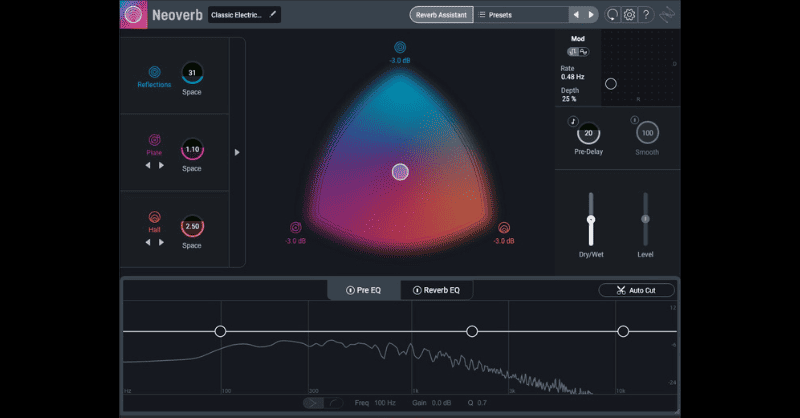Click the Reflections blend icon atop triangle
The height and width of the screenshot is (418, 800).
pos(400,47)
